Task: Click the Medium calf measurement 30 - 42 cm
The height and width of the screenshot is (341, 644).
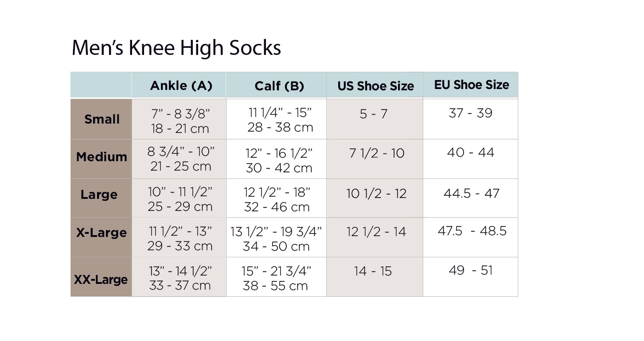Action: click(x=279, y=168)
